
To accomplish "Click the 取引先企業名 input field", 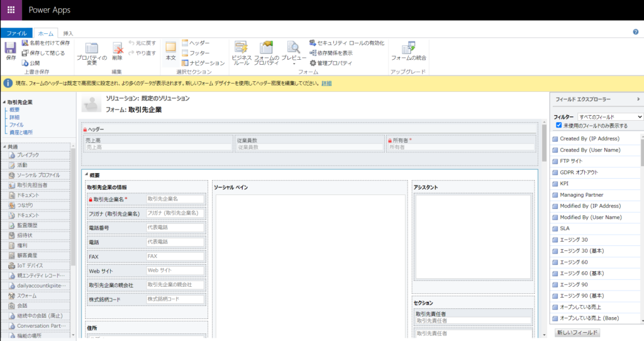I will click(175, 199).
